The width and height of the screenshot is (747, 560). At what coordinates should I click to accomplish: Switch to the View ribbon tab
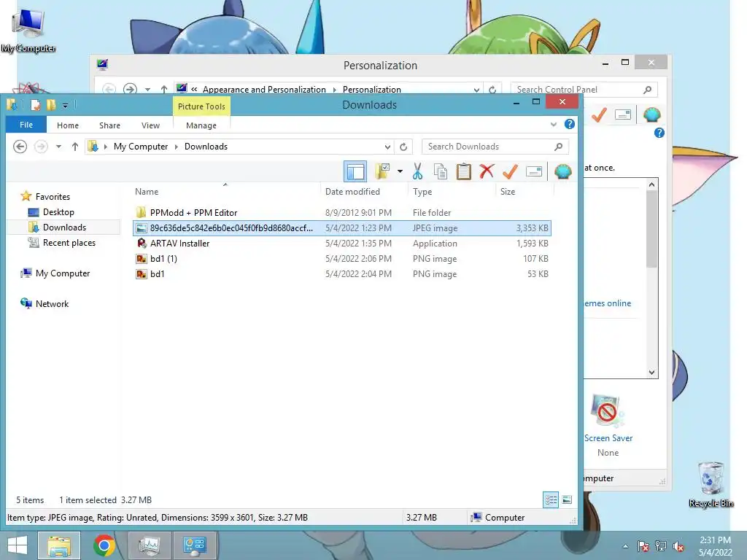pyautogui.click(x=150, y=125)
